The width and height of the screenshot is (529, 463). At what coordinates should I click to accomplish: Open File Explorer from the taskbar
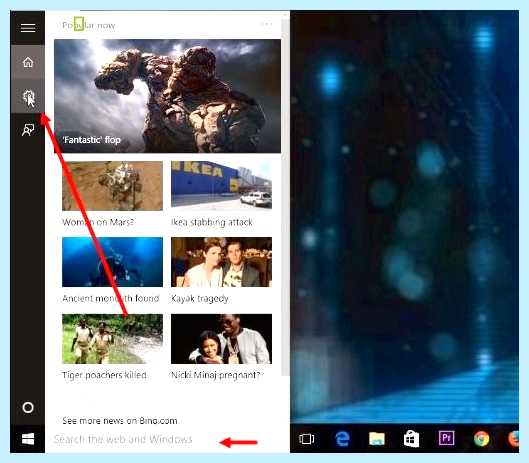coord(377,439)
